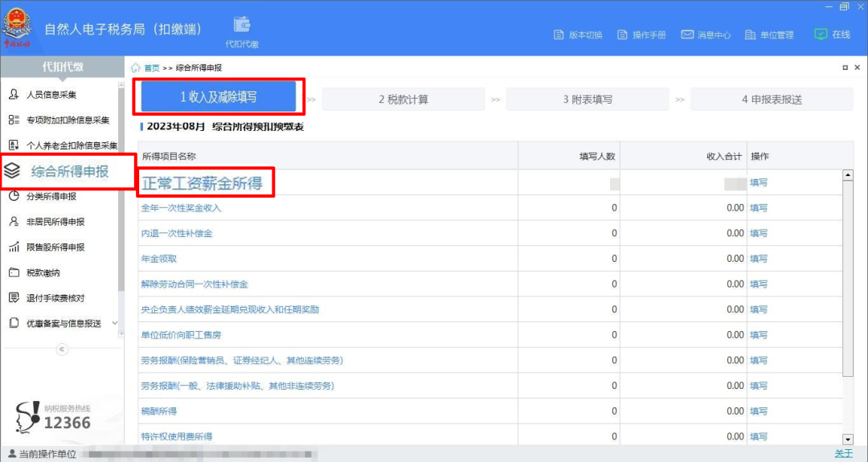Open the 正常工资薪金所得 item link
The image size is (868, 462).
click(x=202, y=183)
